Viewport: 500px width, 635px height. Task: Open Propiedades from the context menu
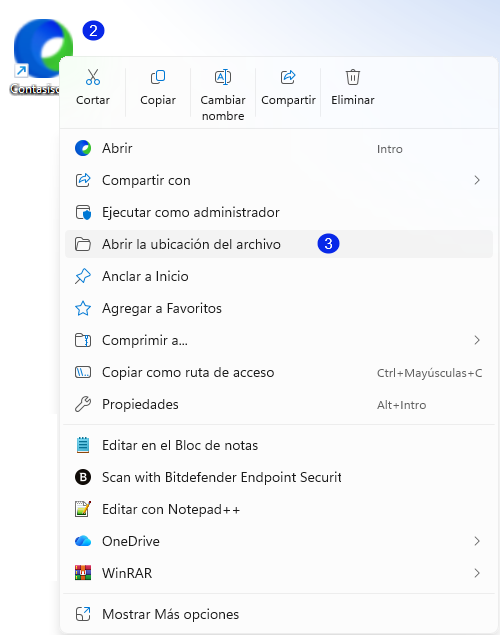point(279,404)
